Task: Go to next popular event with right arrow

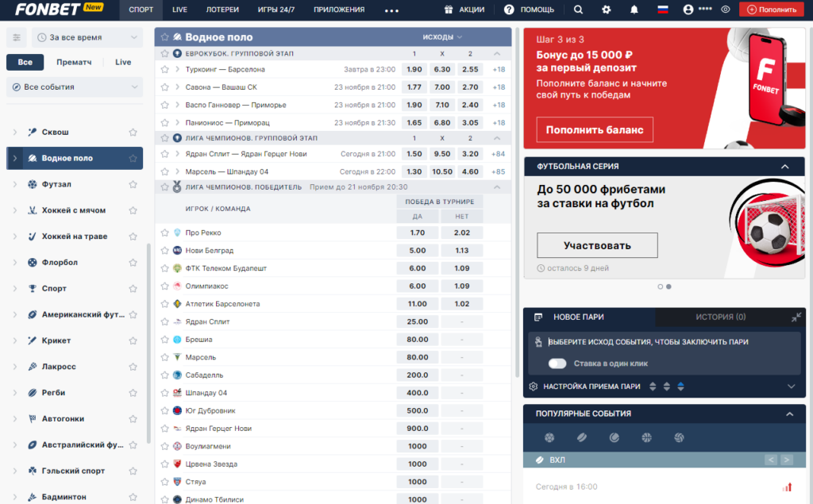Action: point(787,460)
